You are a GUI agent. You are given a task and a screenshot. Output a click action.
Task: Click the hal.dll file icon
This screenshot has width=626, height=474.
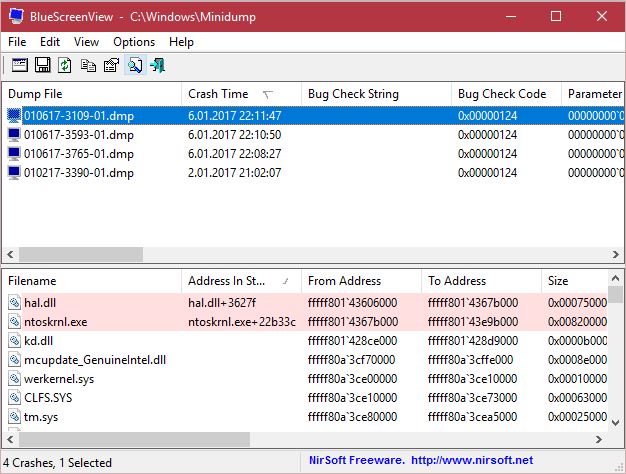pos(14,303)
